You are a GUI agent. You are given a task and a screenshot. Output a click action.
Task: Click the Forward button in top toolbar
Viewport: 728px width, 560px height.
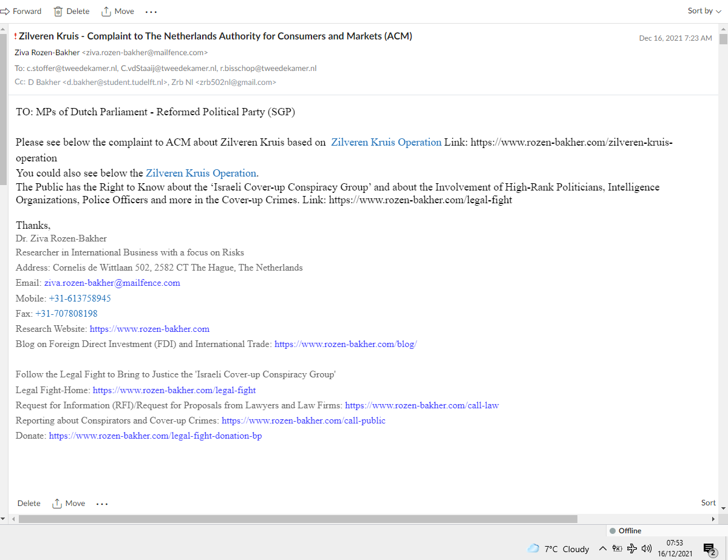click(x=21, y=11)
